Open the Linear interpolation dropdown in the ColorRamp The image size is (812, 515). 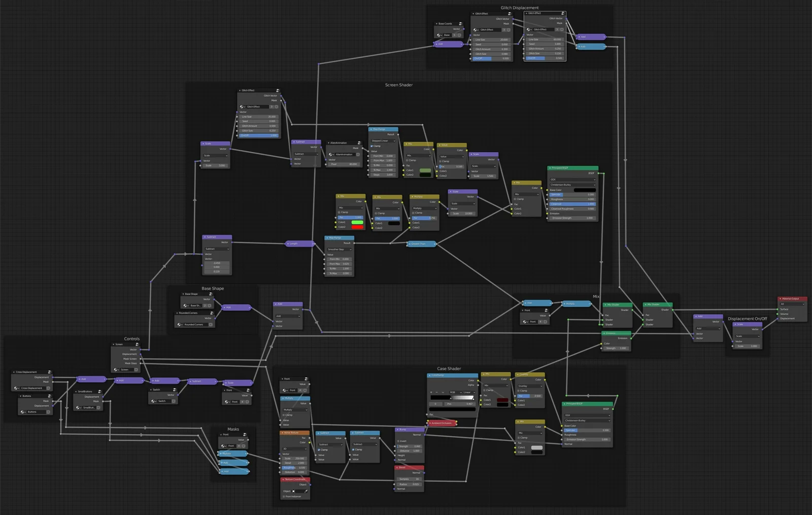point(467,392)
